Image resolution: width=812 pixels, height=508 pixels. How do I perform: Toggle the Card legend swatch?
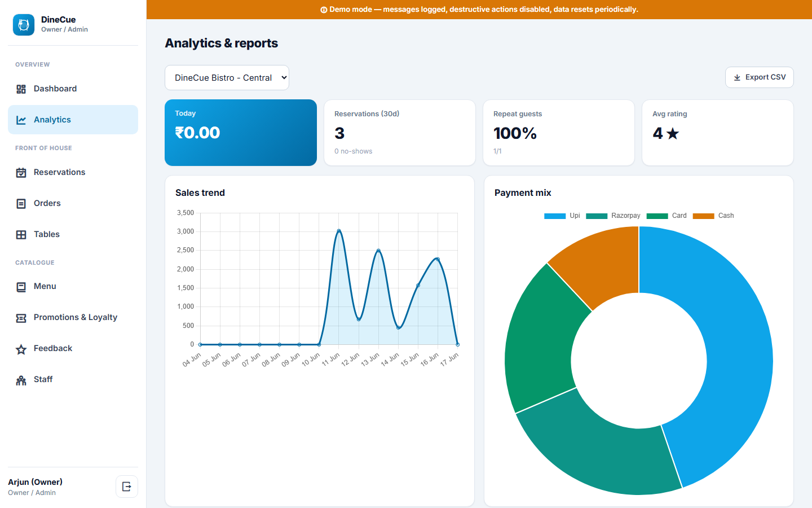coord(657,216)
